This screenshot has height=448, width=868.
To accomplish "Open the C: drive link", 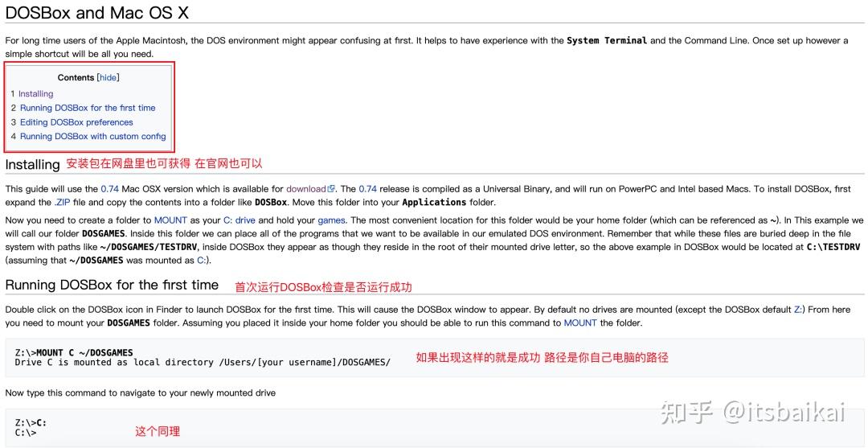I will click(240, 220).
